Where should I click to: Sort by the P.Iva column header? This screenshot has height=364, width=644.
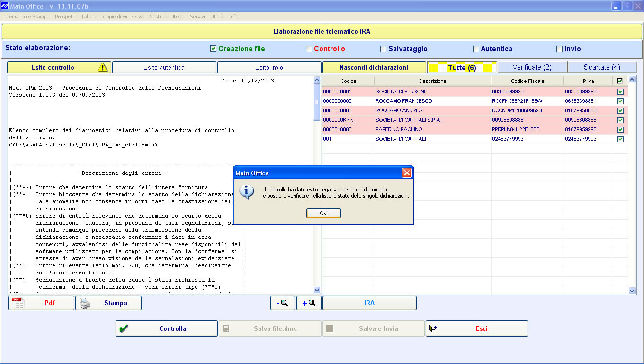(x=589, y=81)
